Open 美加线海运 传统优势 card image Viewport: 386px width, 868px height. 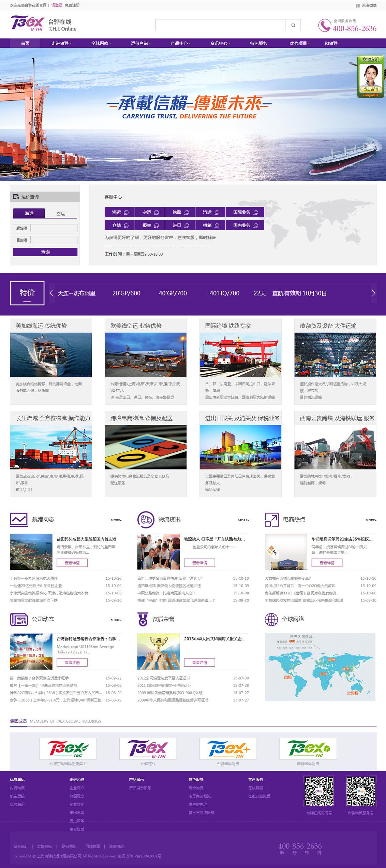[x=51, y=355]
